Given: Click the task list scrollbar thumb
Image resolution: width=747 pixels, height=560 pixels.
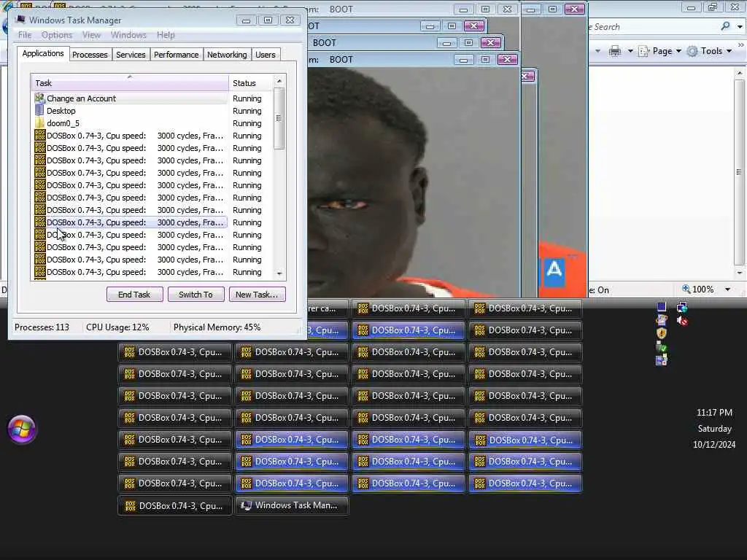Looking at the screenshot, I should point(279,118).
